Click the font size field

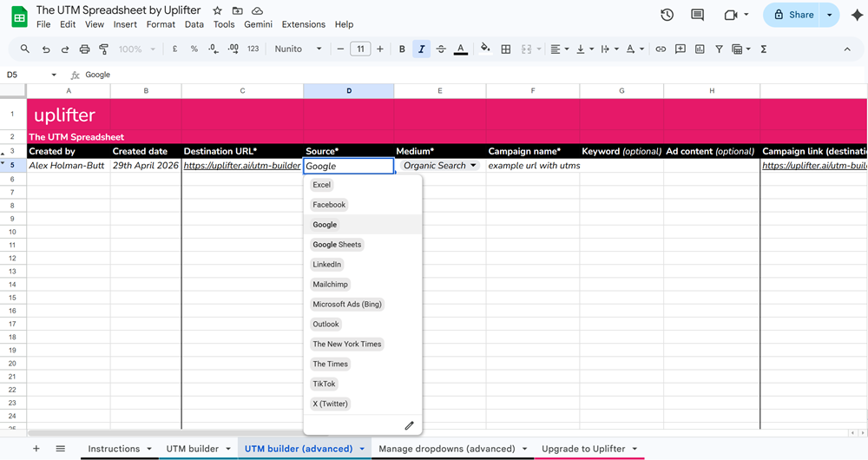point(360,49)
